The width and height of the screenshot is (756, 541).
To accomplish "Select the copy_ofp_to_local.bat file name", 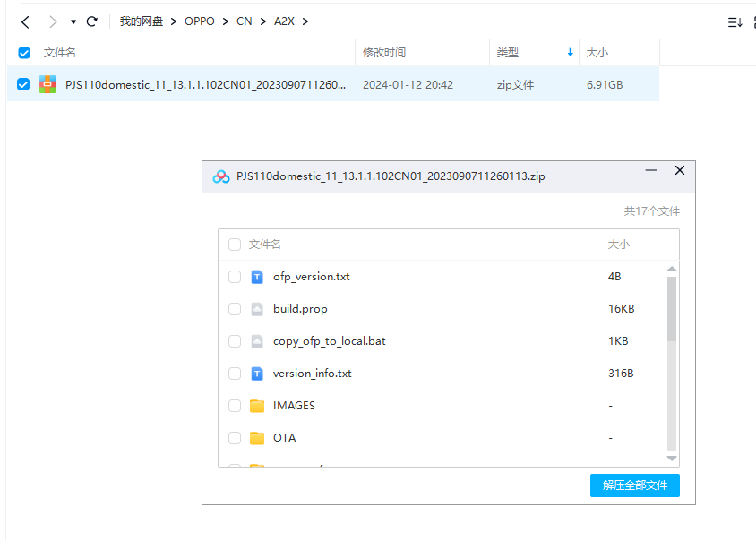I will (x=330, y=341).
